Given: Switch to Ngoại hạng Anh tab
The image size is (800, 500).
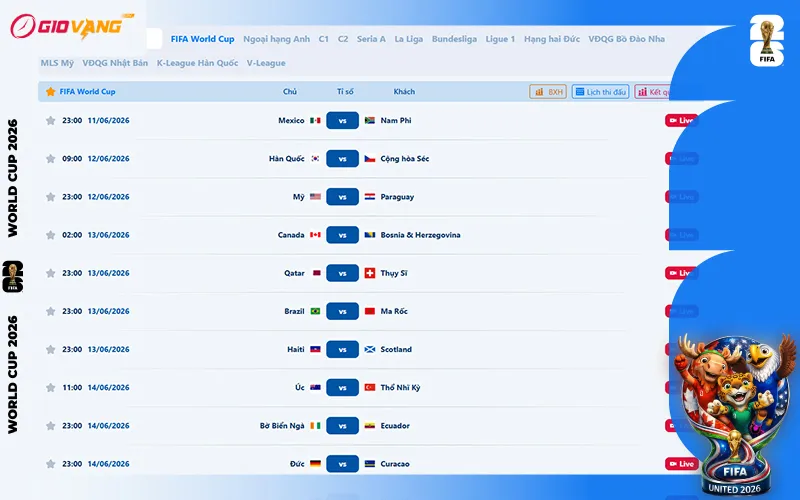Looking at the screenshot, I should click(277, 39).
